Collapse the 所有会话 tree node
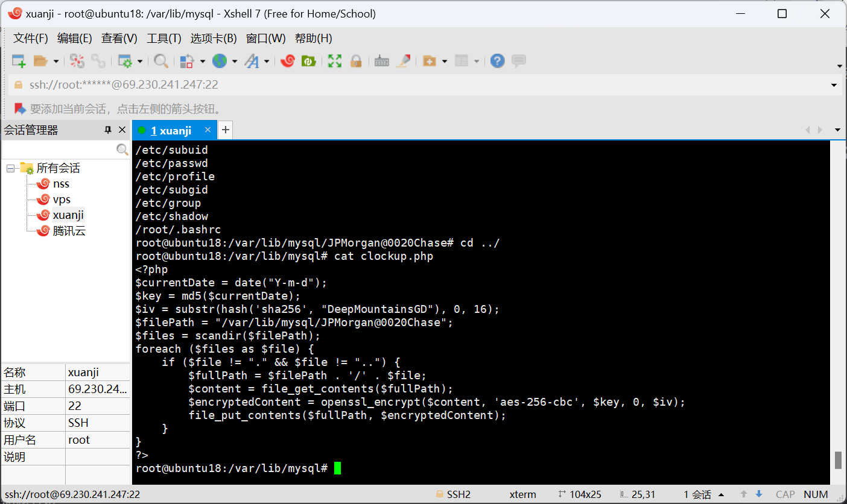847x504 pixels. [x=10, y=168]
